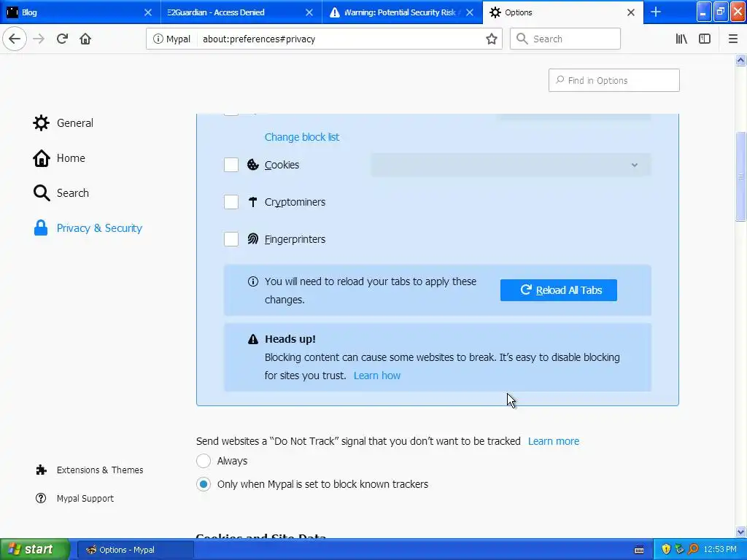Close the Blog tab
Viewport: 747px width, 560px height.
click(148, 12)
